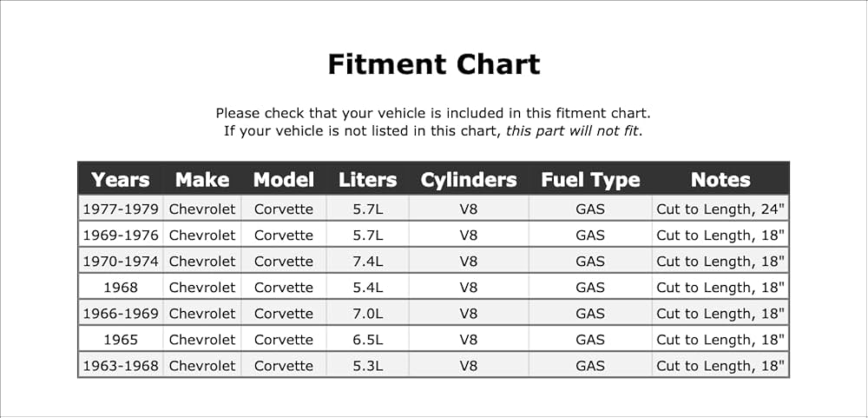Select the 1977-1979 years cell
The width and height of the screenshot is (868, 418).
coord(121,209)
